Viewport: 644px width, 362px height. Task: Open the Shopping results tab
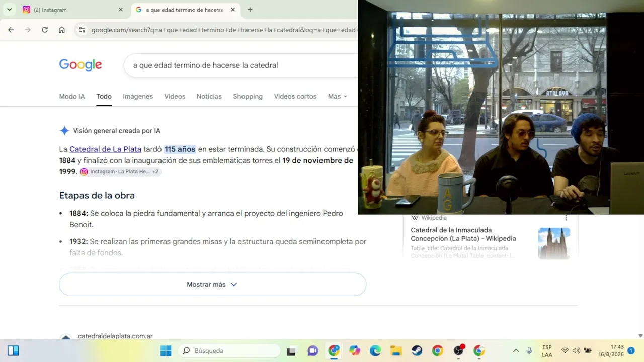tap(248, 96)
